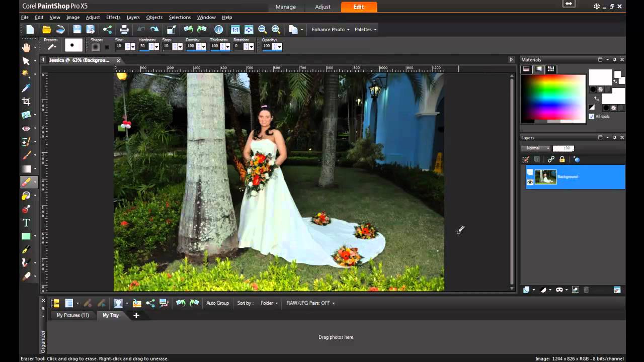Select the Paint Brush tool
The height and width of the screenshot is (362, 644).
click(x=26, y=155)
